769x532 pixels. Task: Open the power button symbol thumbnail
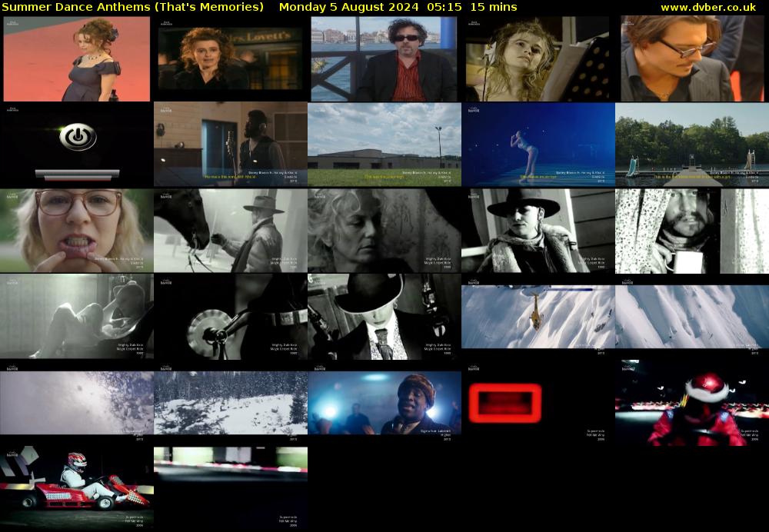(x=76, y=145)
